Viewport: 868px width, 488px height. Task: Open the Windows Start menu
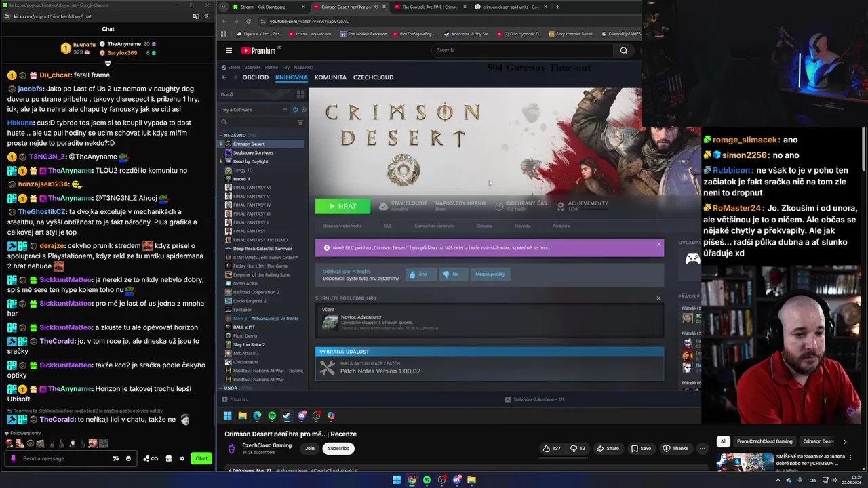(x=397, y=480)
